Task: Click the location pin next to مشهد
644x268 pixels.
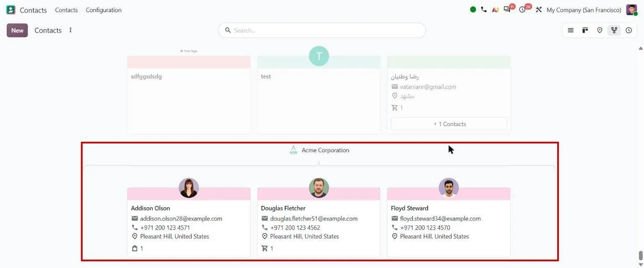Action: pyautogui.click(x=395, y=96)
